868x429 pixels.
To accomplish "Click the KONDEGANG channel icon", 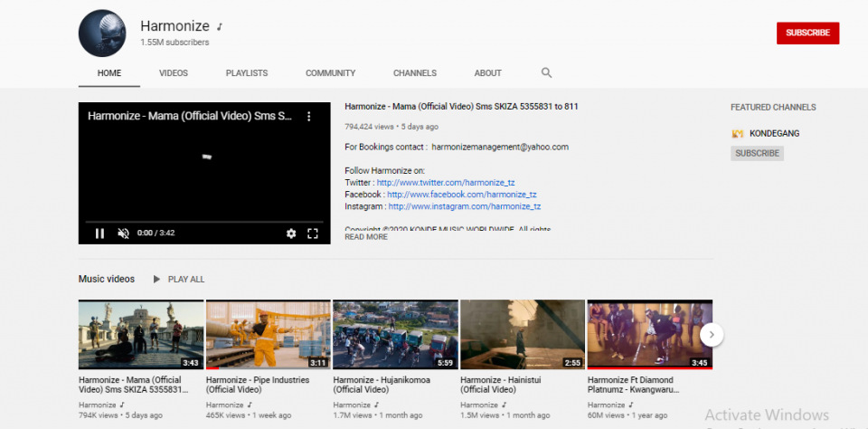I will click(x=737, y=134).
